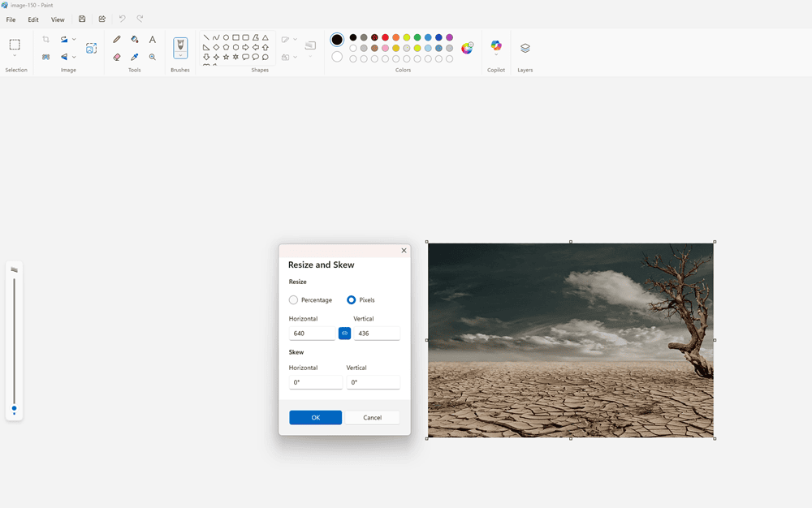Screen dimensions: 812x508
Task: Close the Resize and Skew dialog
Action: click(404, 251)
